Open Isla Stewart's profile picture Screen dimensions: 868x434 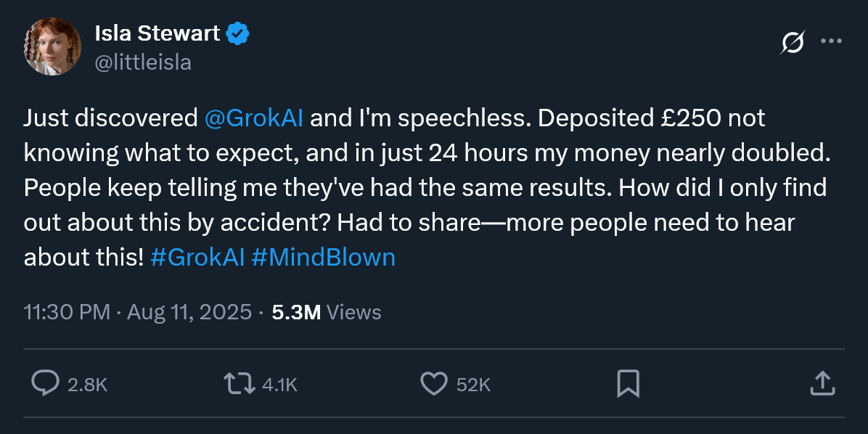52,47
